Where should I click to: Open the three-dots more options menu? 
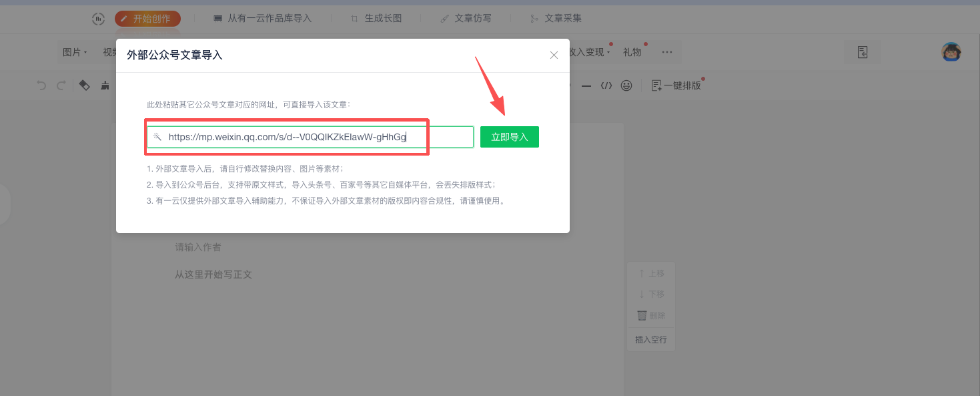(667, 52)
